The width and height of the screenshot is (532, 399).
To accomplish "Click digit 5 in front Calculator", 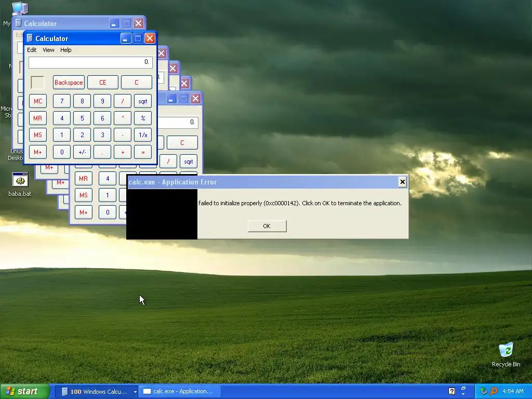I will (82, 118).
